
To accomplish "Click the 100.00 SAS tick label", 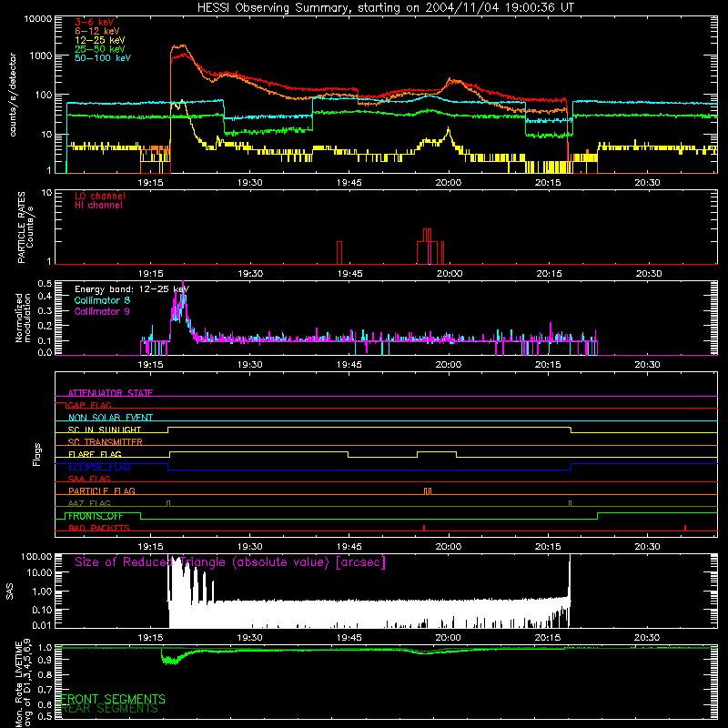I will [36, 557].
